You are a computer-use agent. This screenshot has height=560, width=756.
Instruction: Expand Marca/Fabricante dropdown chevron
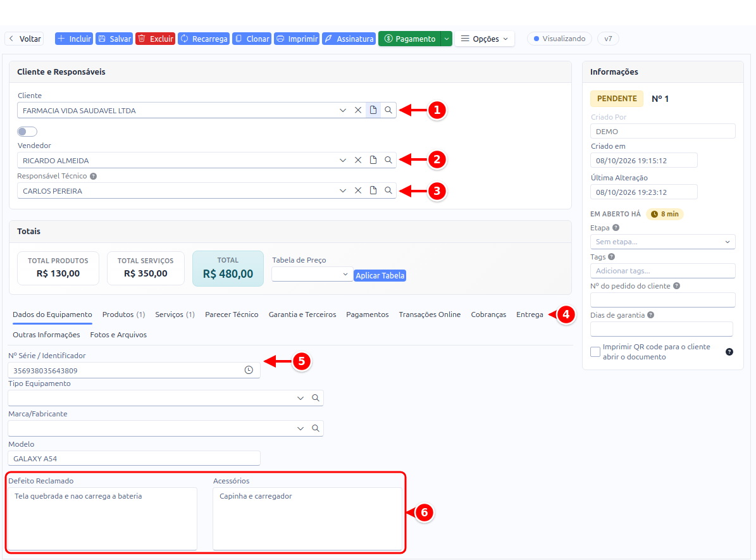(301, 428)
